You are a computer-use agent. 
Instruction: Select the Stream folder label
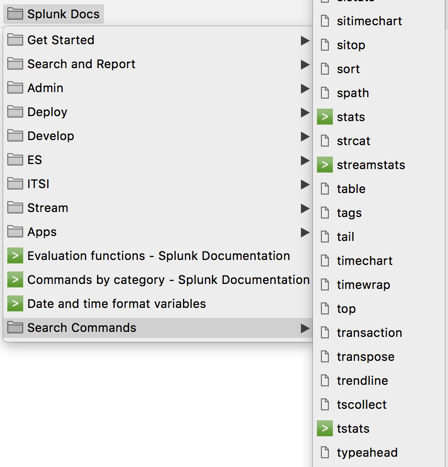[x=48, y=208]
